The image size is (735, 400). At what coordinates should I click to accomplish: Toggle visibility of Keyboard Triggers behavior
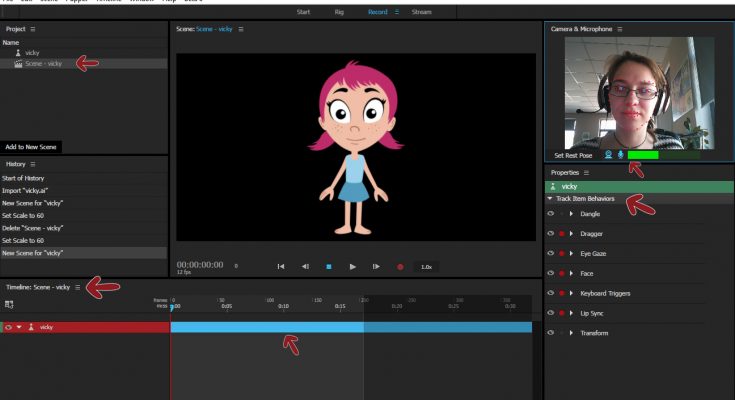pos(551,293)
